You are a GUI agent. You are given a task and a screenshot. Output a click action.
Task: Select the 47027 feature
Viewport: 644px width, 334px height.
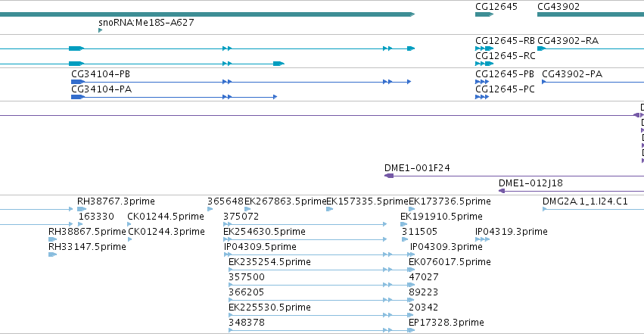[x=424, y=277]
